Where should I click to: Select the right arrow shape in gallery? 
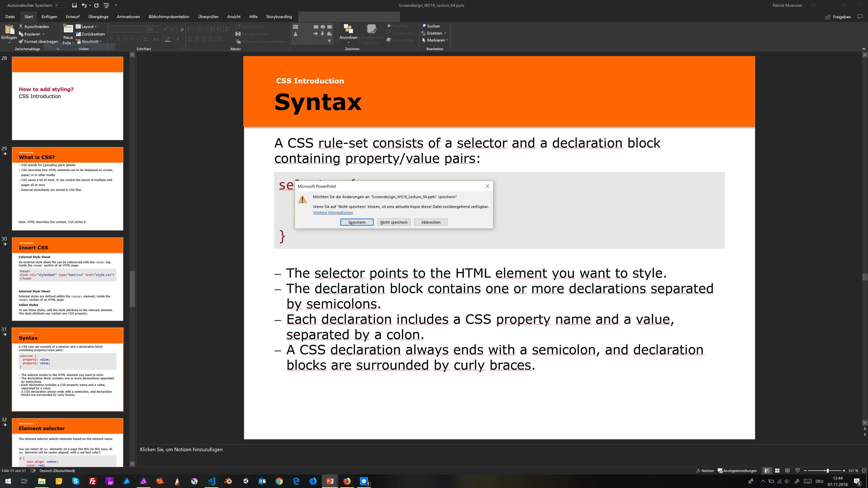[x=316, y=33]
